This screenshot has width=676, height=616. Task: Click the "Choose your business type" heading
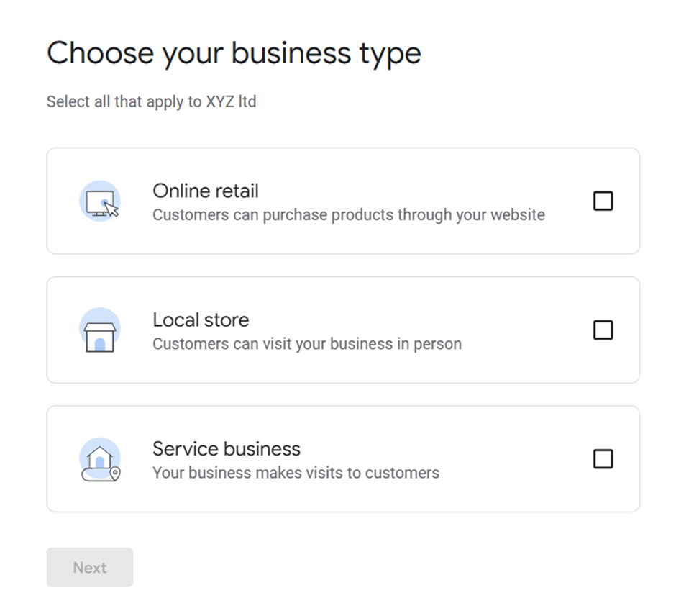point(234,54)
